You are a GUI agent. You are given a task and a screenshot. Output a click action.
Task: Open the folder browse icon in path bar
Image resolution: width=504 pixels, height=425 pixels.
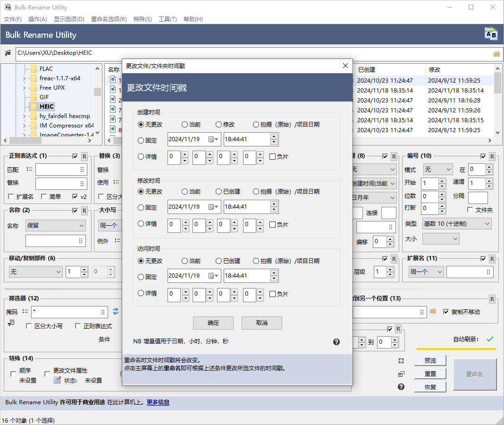coord(496,54)
